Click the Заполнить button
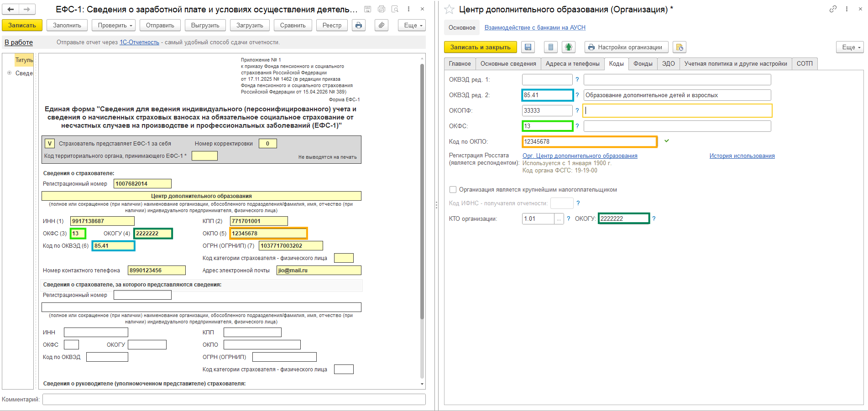 click(67, 26)
